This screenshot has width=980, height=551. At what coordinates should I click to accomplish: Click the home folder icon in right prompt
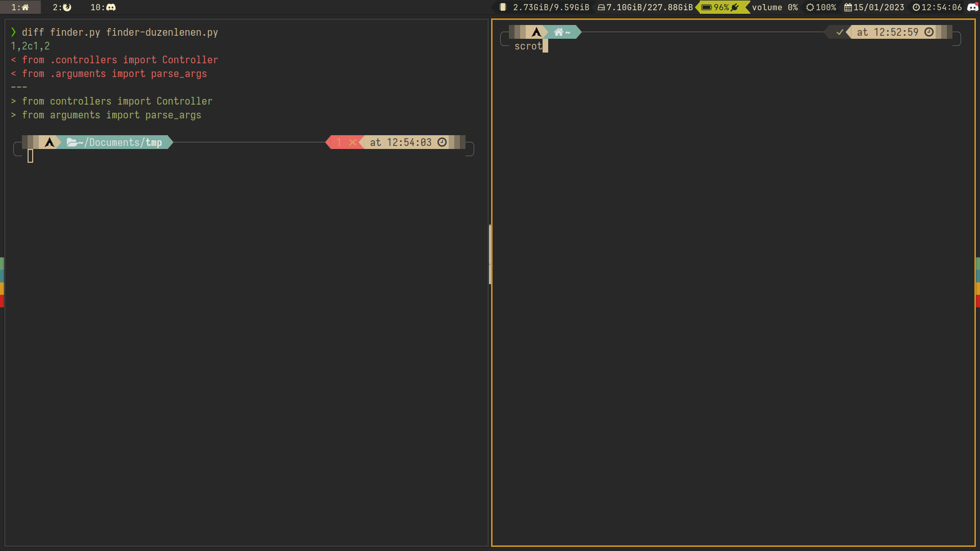[559, 32]
